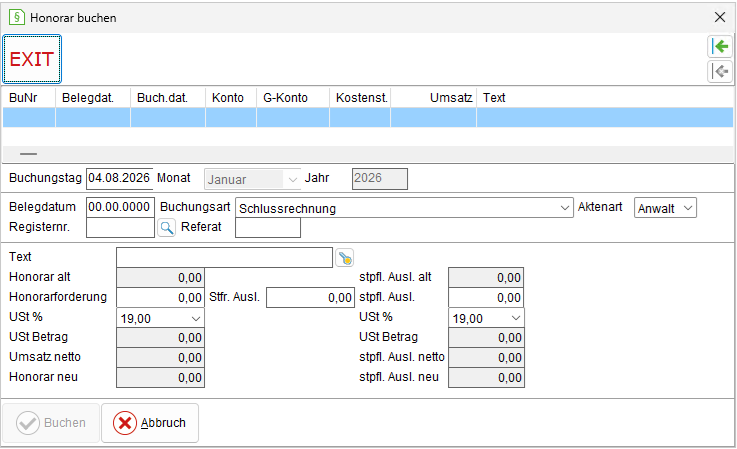Click the Jahr field showing 2026

[380, 179]
